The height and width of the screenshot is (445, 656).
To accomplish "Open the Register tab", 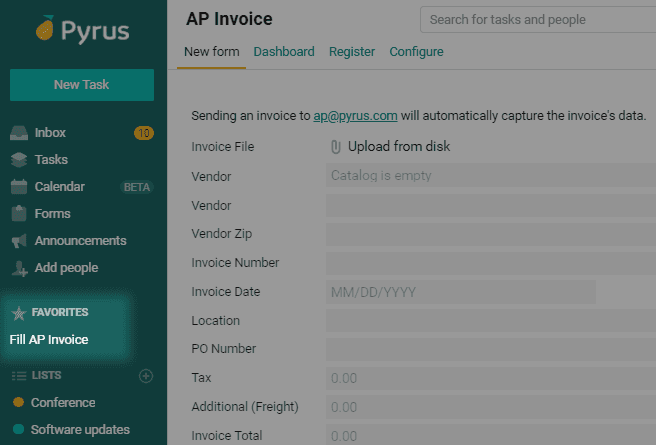I will 352,52.
